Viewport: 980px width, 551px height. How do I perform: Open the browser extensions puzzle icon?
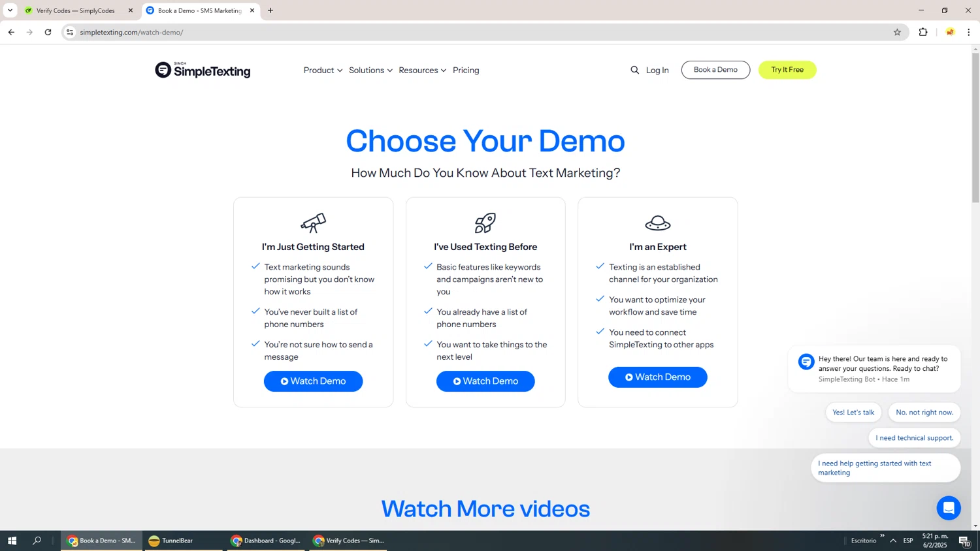point(923,32)
